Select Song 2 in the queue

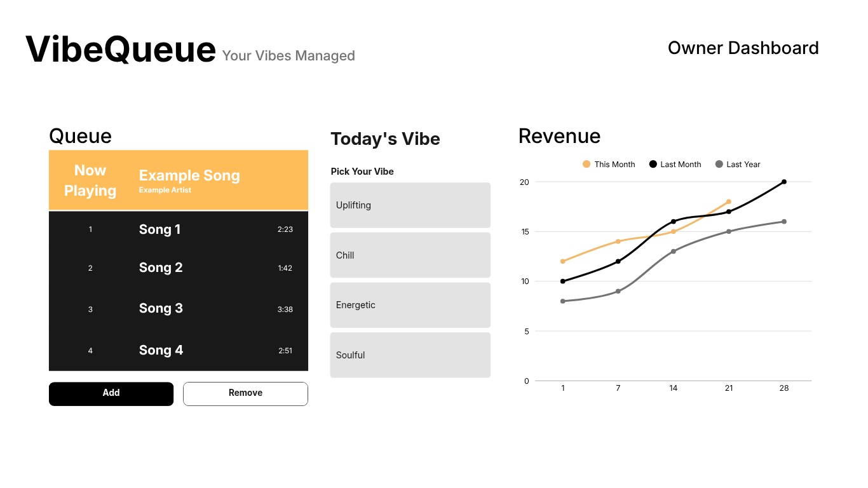pyautogui.click(x=179, y=268)
